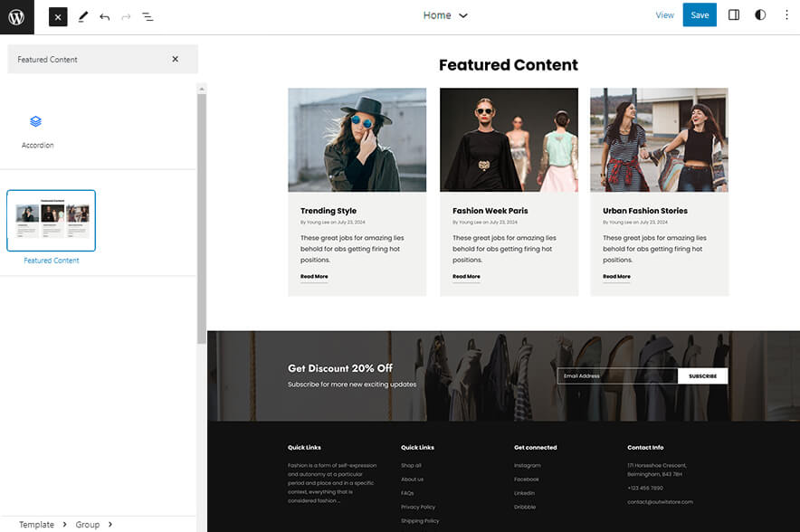Dismiss the Featured Content panel with X
Viewport: 800px width, 532px height.
tap(176, 58)
